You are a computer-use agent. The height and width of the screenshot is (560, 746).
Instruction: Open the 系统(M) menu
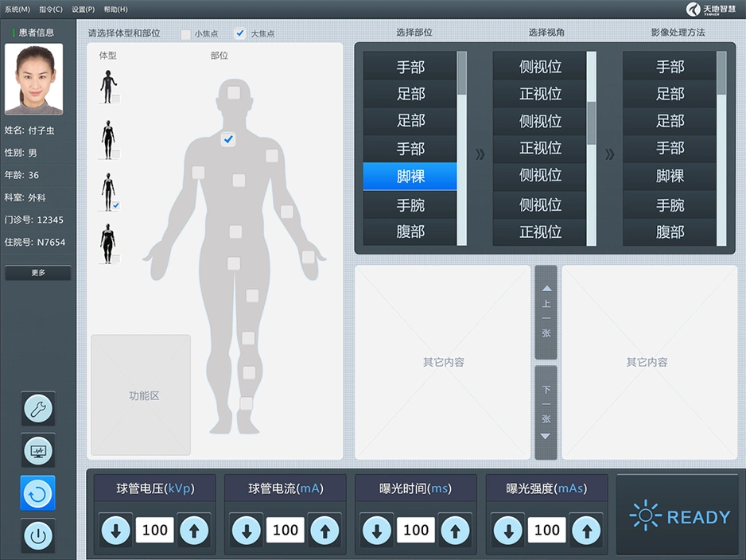click(x=17, y=9)
